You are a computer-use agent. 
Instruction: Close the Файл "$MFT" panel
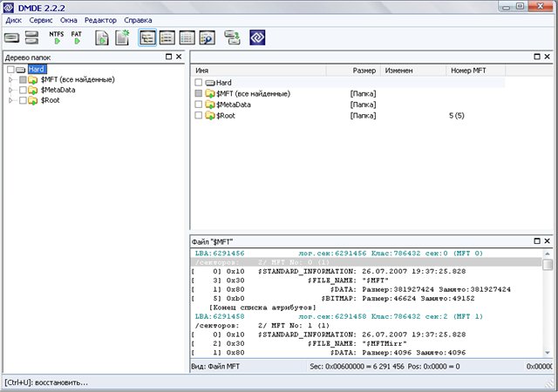coord(547,240)
